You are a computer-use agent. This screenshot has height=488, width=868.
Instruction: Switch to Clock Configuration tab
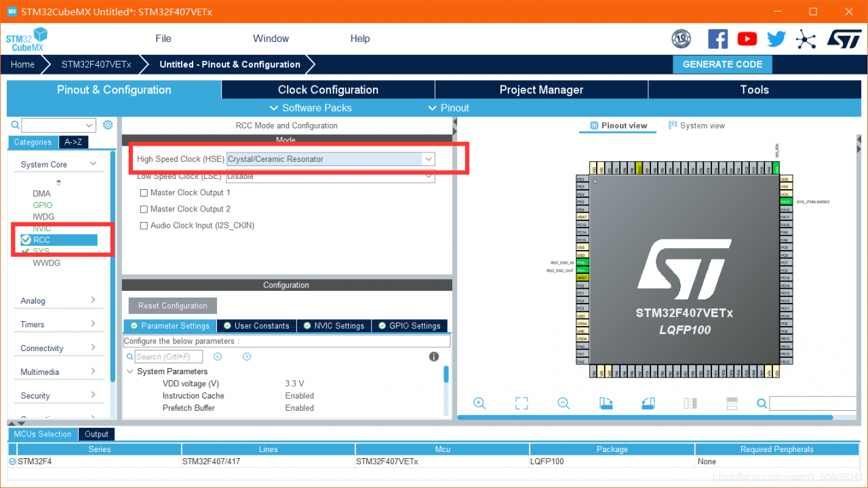(x=328, y=89)
